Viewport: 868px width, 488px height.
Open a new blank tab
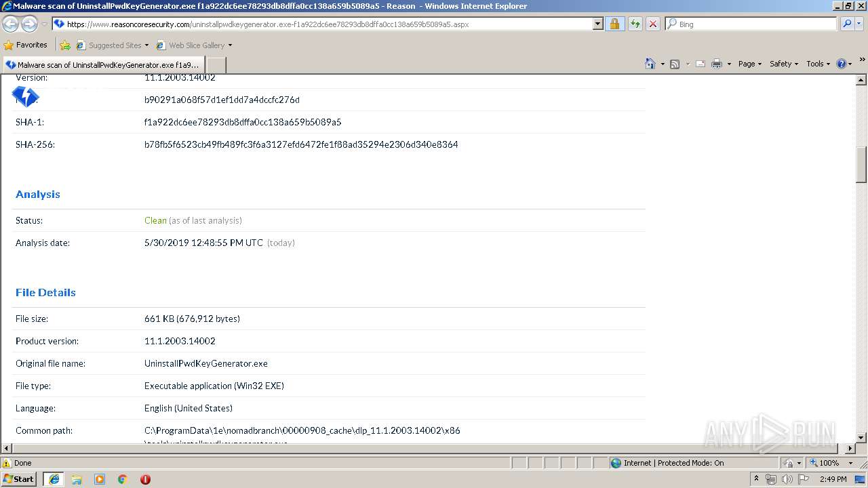click(216, 65)
